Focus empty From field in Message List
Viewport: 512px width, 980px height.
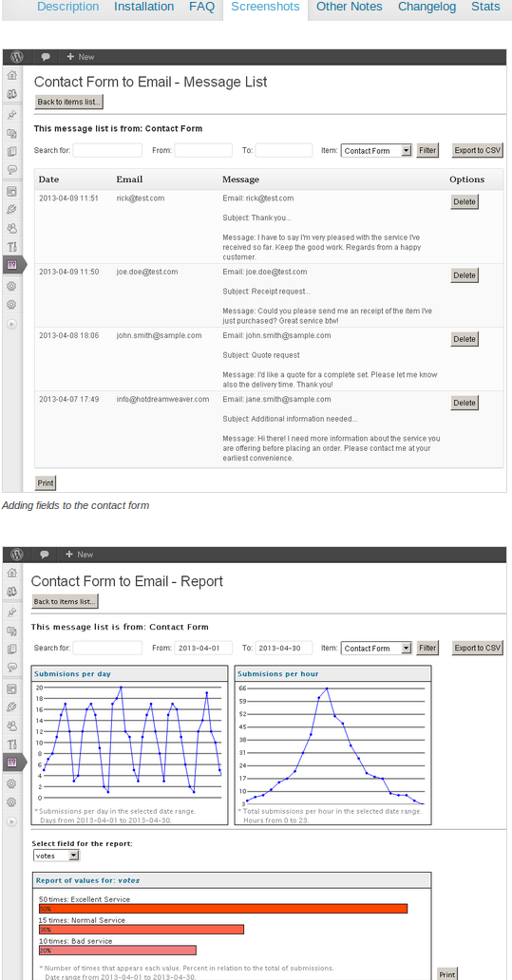(203, 151)
